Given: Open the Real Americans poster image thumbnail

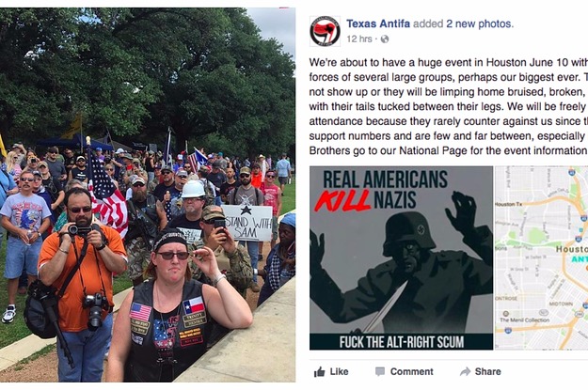Looking at the screenshot, I should click(x=401, y=257).
